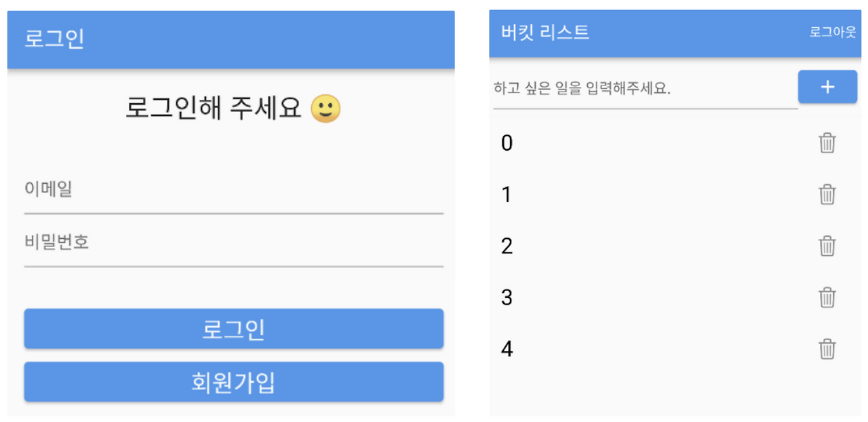Viewport: 868px width, 422px height.
Task: Click the 로그아웃 logout link
Action: point(832,33)
